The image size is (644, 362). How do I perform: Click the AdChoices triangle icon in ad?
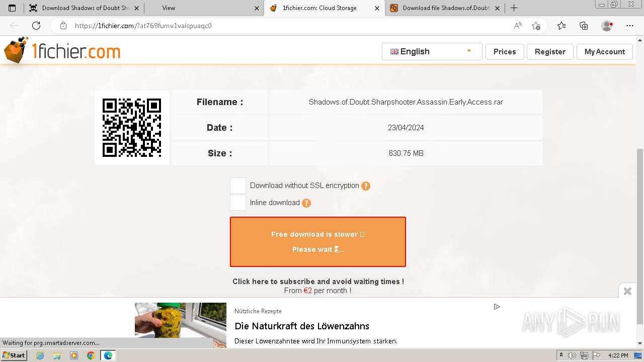[x=497, y=307]
